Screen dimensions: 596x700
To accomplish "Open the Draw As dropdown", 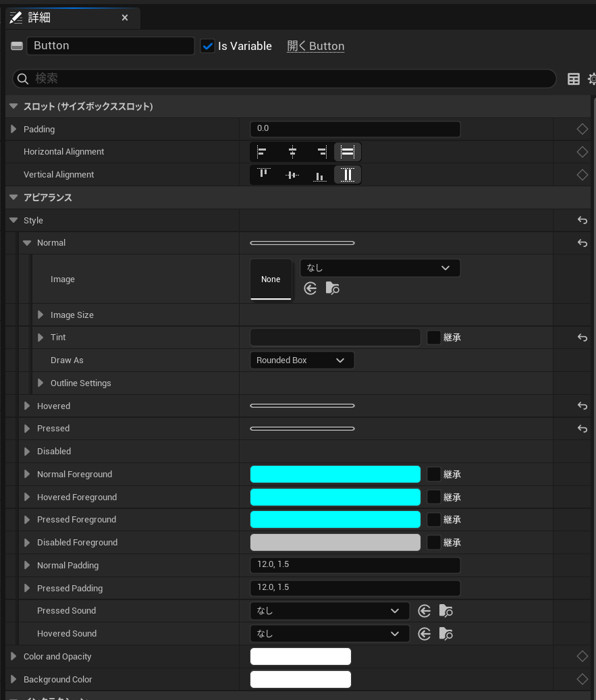I will coord(302,360).
